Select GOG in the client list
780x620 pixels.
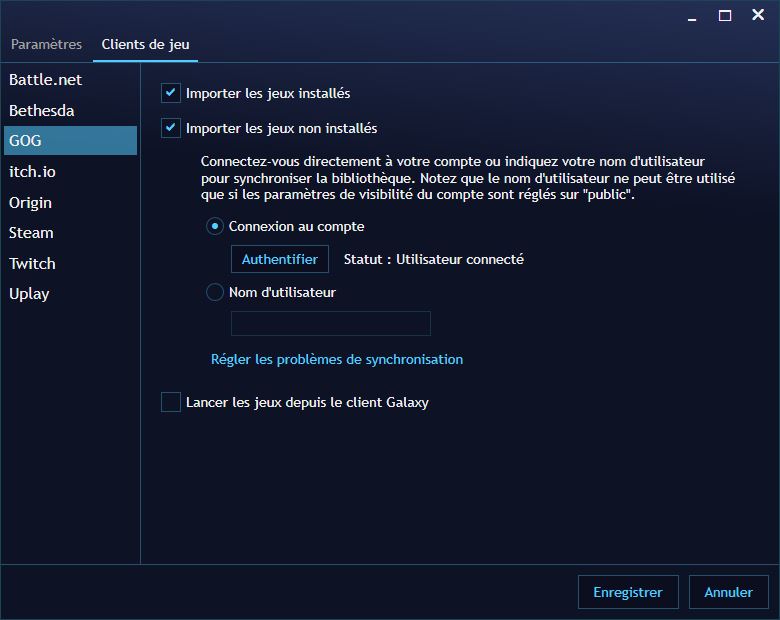tap(70, 140)
